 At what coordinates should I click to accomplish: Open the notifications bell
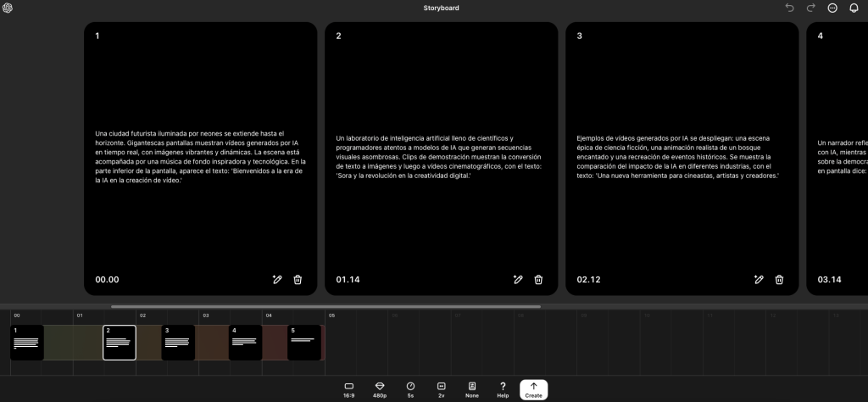coord(854,8)
